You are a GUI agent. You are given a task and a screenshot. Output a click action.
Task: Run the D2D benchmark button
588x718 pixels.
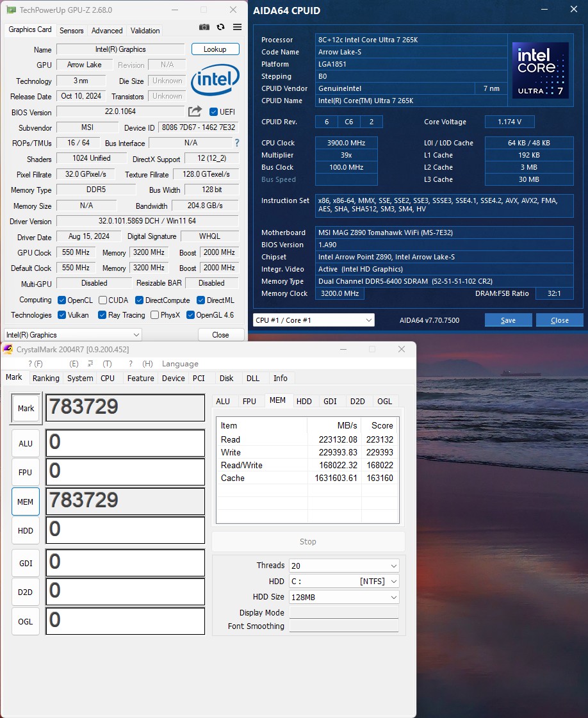tap(26, 592)
